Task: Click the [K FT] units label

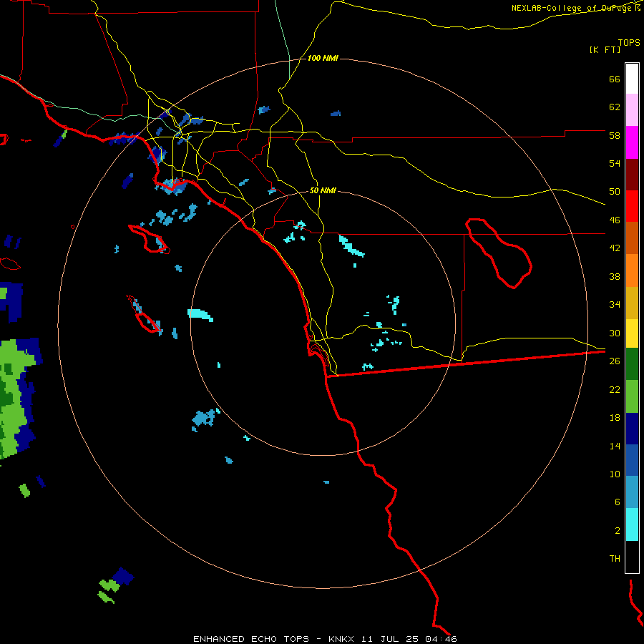Action: point(605,49)
